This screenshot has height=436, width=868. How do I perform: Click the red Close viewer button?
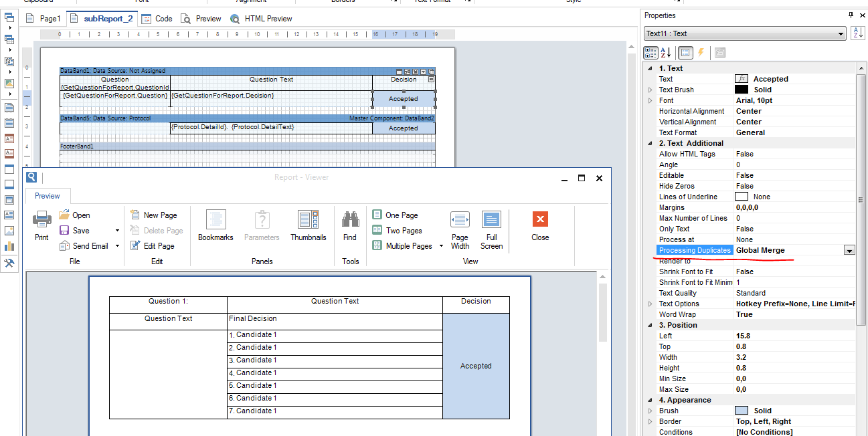pyautogui.click(x=540, y=225)
